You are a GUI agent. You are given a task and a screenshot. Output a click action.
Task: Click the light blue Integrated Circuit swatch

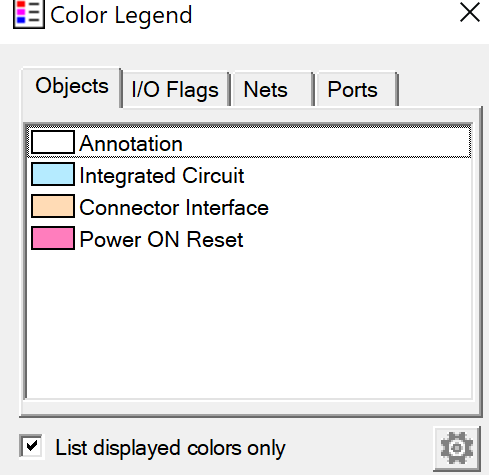tap(53, 174)
